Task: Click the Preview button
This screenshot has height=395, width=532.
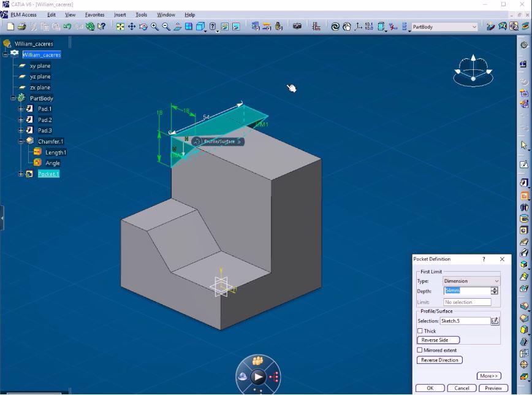Action: point(493,388)
